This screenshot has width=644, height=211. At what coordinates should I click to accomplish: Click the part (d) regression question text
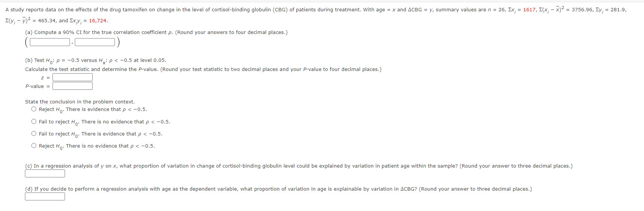pos(279,189)
